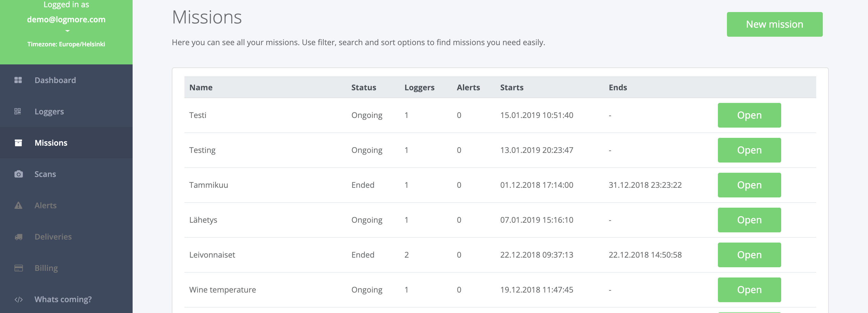Click start date 07.01.2019 15:16:10
The width and height of the screenshot is (868, 313).
pos(536,220)
